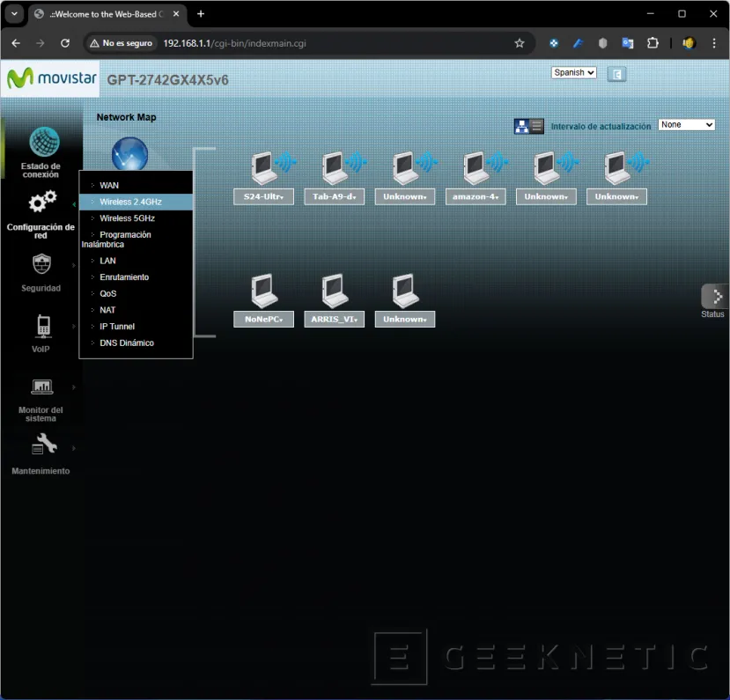Click the logout icon beside language selector
Image resolution: width=730 pixels, height=700 pixels.
coord(617,74)
